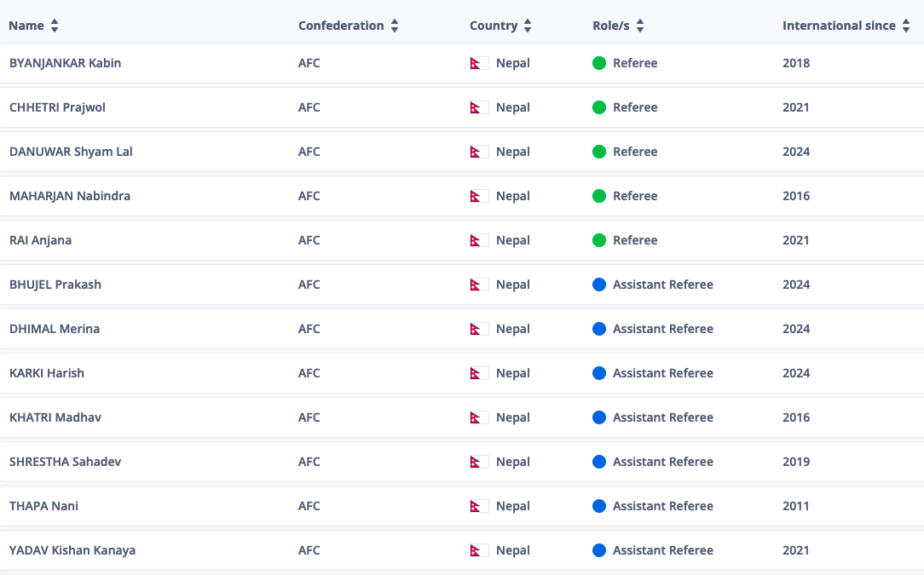This screenshot has height=575, width=924.
Task: Click Nepal flag in BYANJANKAR Kabin row
Action: point(479,63)
